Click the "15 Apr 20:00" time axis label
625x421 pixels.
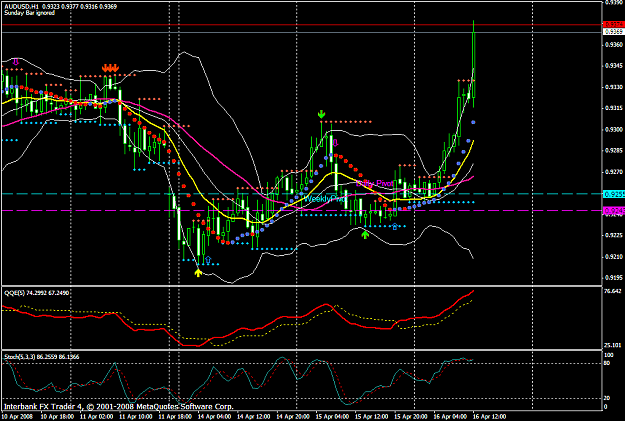coord(411,417)
